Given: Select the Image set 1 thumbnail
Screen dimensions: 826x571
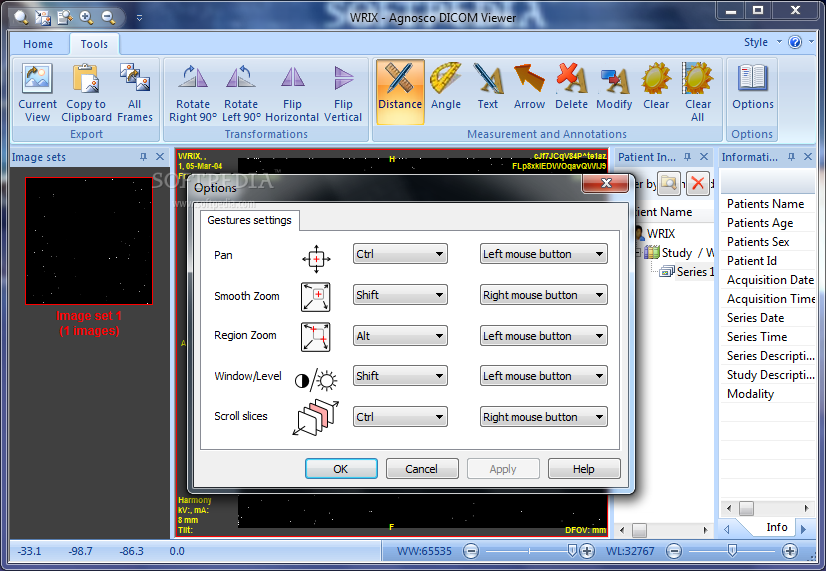Looking at the screenshot, I should [x=89, y=241].
